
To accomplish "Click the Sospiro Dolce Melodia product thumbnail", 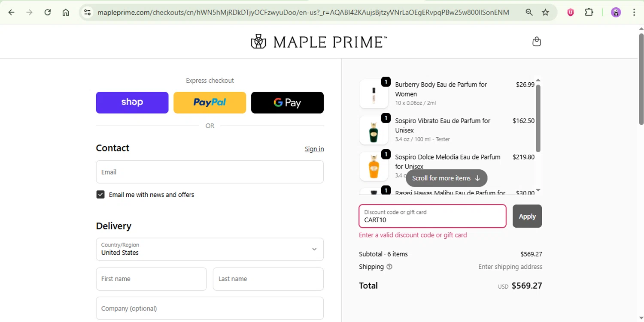I will click(374, 166).
